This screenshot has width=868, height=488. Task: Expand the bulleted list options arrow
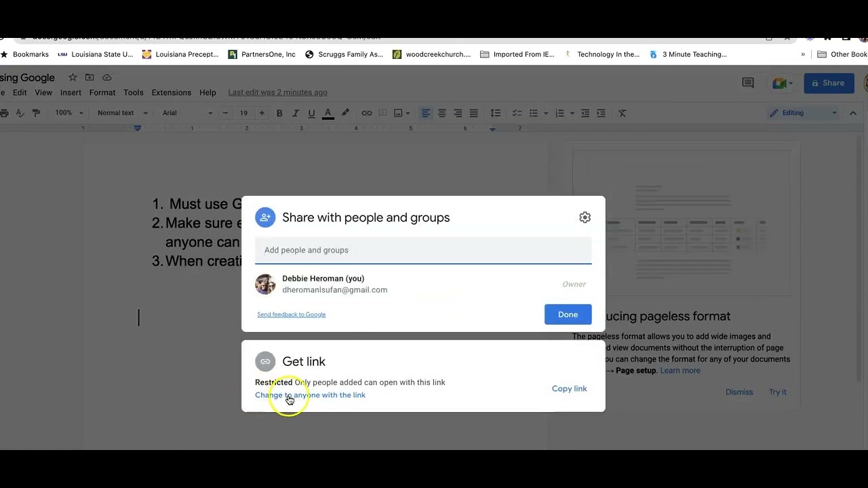tap(545, 113)
